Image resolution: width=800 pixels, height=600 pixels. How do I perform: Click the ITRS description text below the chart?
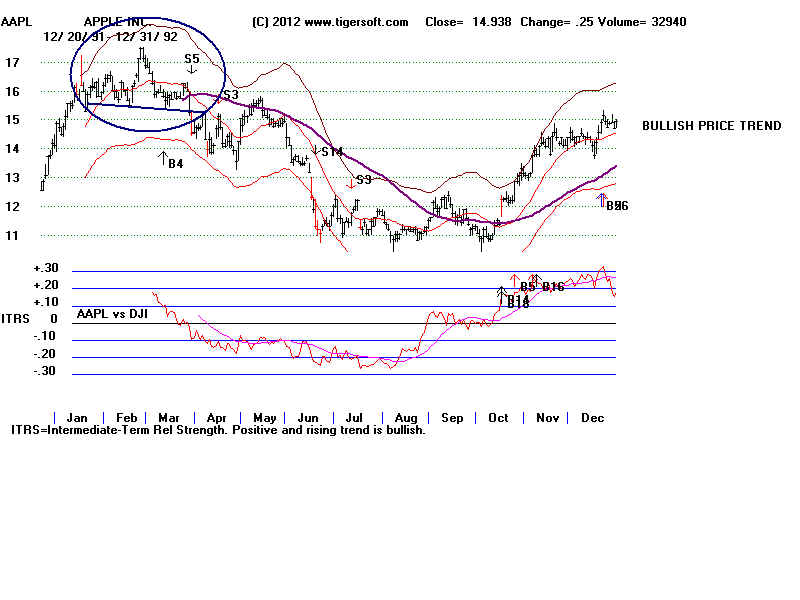pyautogui.click(x=218, y=430)
